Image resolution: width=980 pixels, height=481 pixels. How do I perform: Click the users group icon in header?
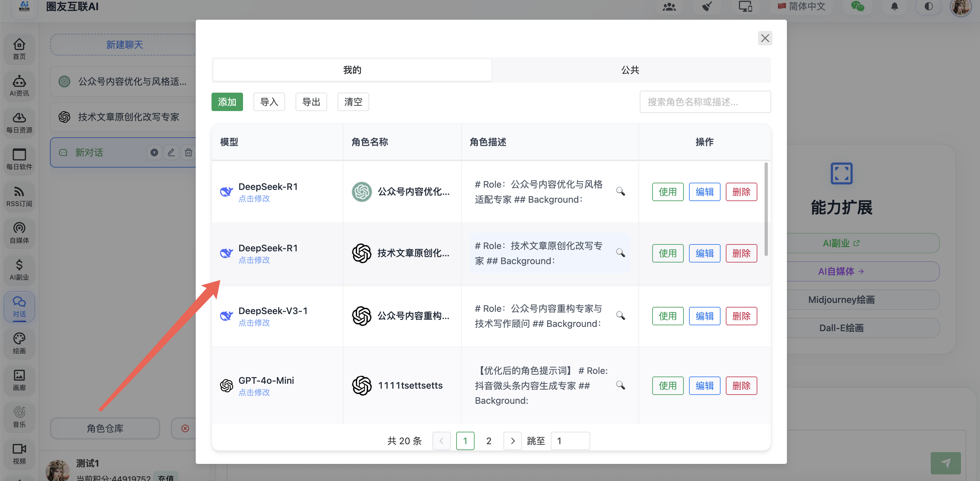pyautogui.click(x=669, y=7)
